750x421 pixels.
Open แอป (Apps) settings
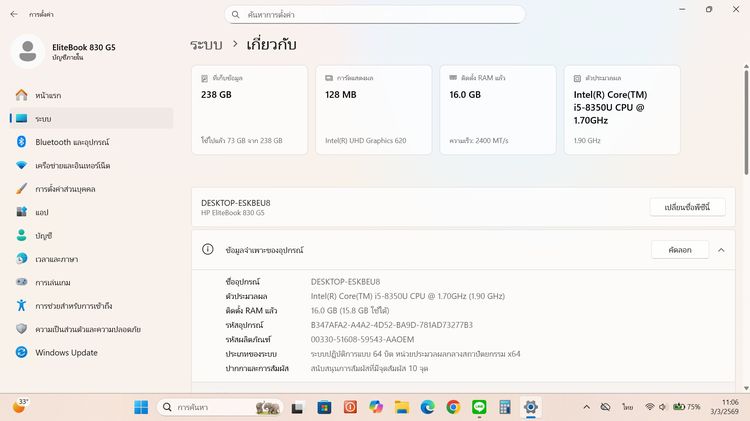click(91, 212)
